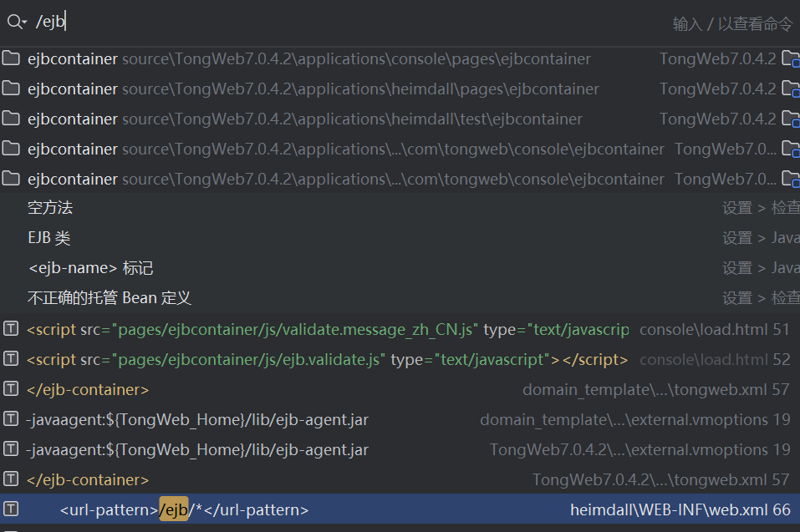Screen dimensions: 800x532
Task: Click text icon beside url-pattern /ejb/* result
Action: pyautogui.click(x=11, y=509)
